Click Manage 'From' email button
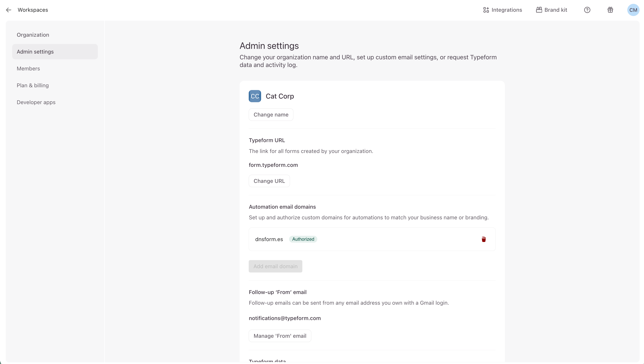 coord(279,336)
